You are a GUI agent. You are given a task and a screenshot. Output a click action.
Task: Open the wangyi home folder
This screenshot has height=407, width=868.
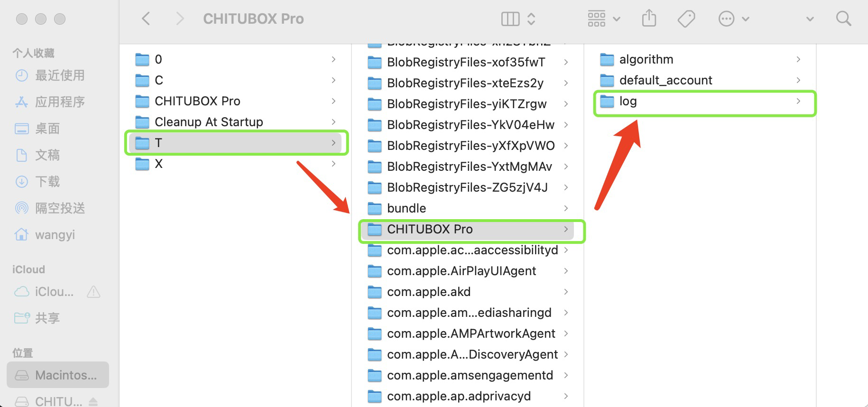point(58,235)
